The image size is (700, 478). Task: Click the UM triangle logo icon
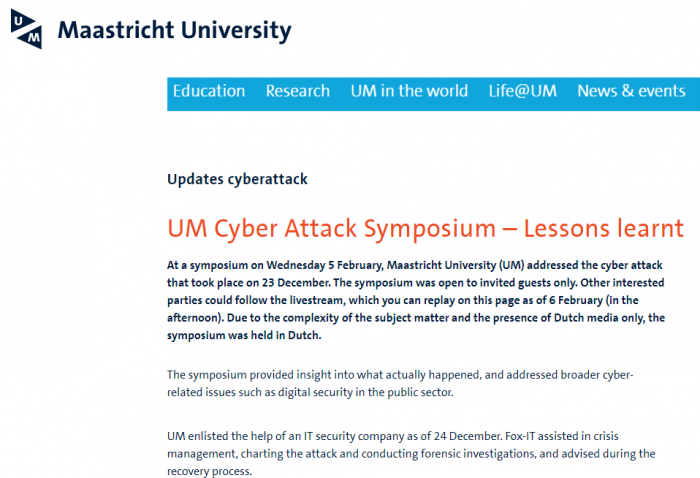pos(27,30)
